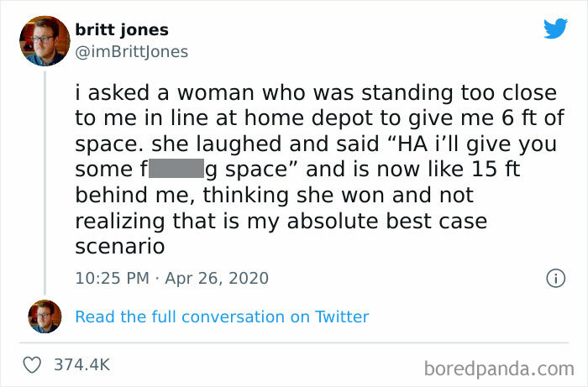The height and width of the screenshot is (387, 588).
Task: Visit the @imBrittJones handle link
Action: click(x=132, y=51)
